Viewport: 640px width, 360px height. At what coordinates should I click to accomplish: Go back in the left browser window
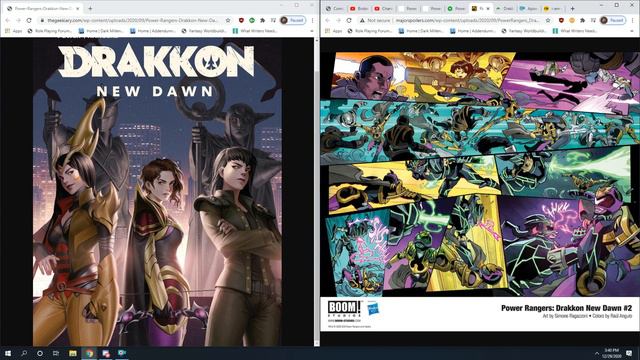coord(8,20)
